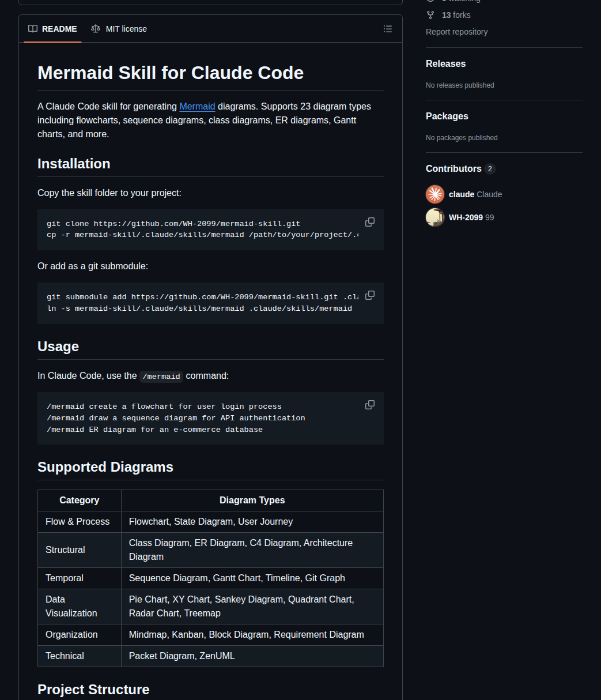This screenshot has width=601, height=700.
Task: Copy the /mermaid usage examples block
Action: (370, 405)
